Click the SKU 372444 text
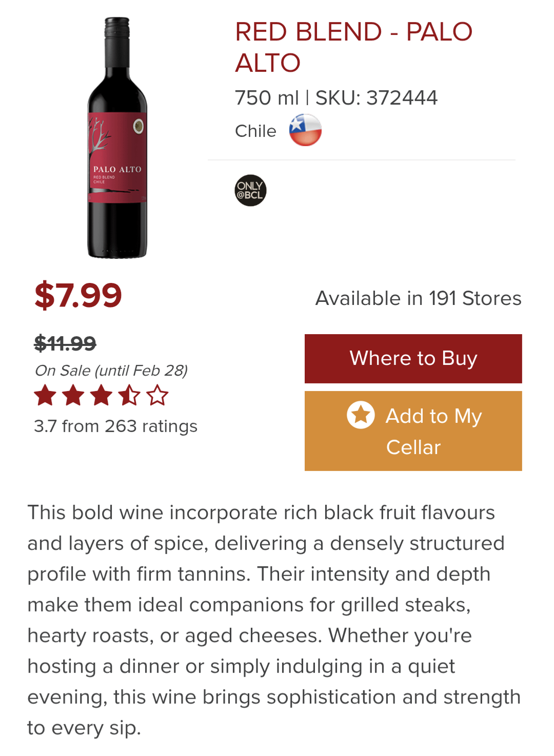Screen dimensions: 554x756 377,98
